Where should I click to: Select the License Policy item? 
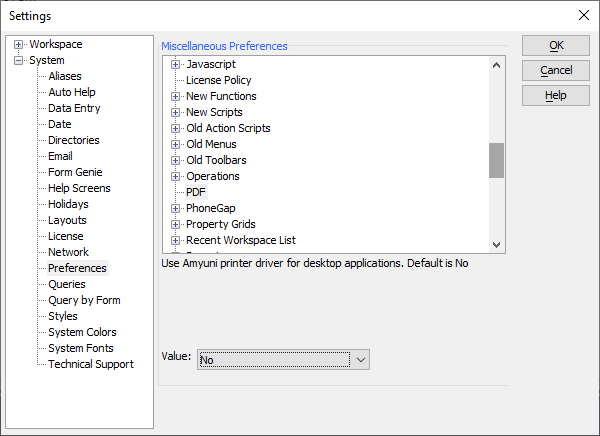click(x=218, y=80)
